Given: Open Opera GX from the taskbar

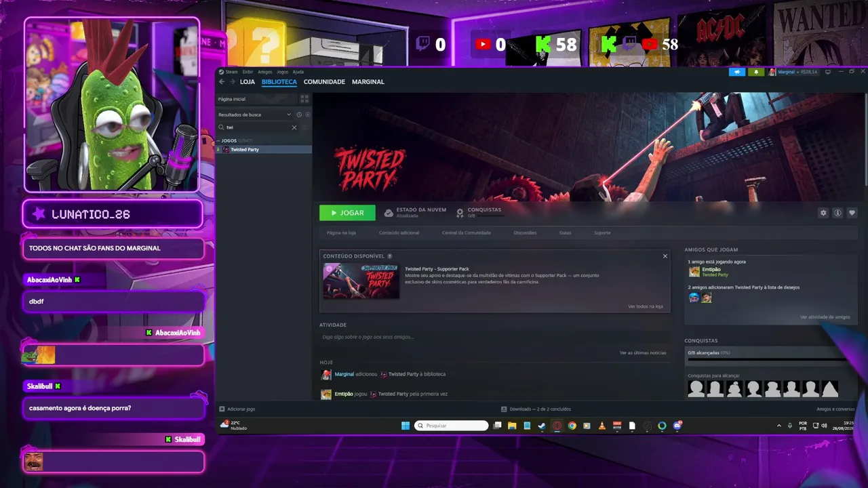Looking at the screenshot, I should (x=557, y=426).
